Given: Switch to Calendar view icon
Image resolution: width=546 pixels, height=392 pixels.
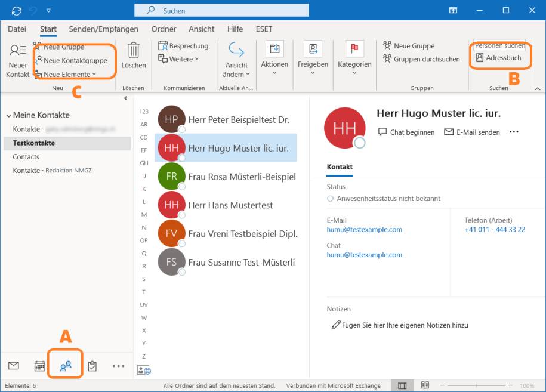Looking at the screenshot, I should coord(40,366).
